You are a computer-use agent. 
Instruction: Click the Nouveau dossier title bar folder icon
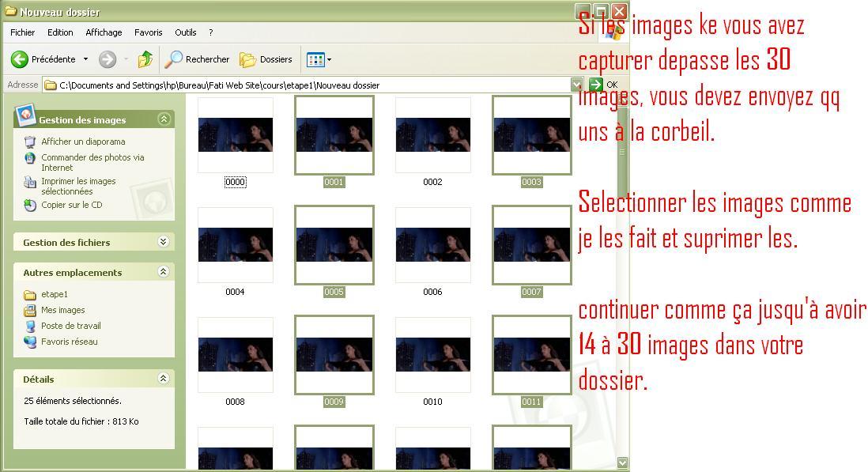click(10, 11)
